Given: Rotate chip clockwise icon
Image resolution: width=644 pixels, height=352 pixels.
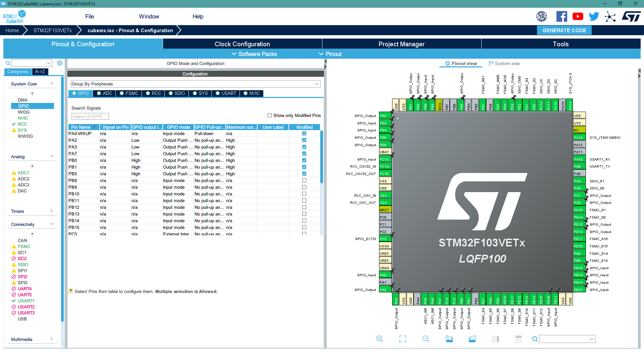Looking at the screenshot, I should coord(449,339).
